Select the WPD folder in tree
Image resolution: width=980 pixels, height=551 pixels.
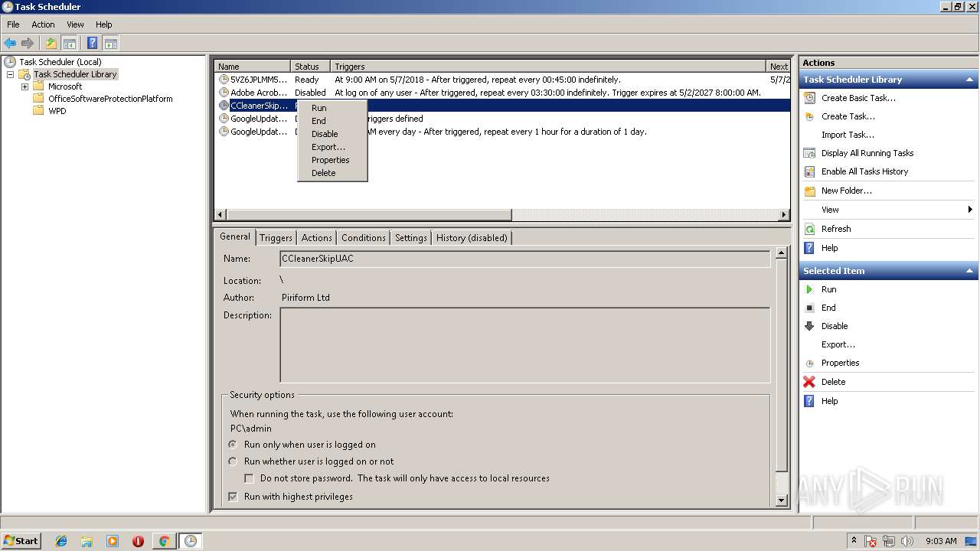coord(57,111)
